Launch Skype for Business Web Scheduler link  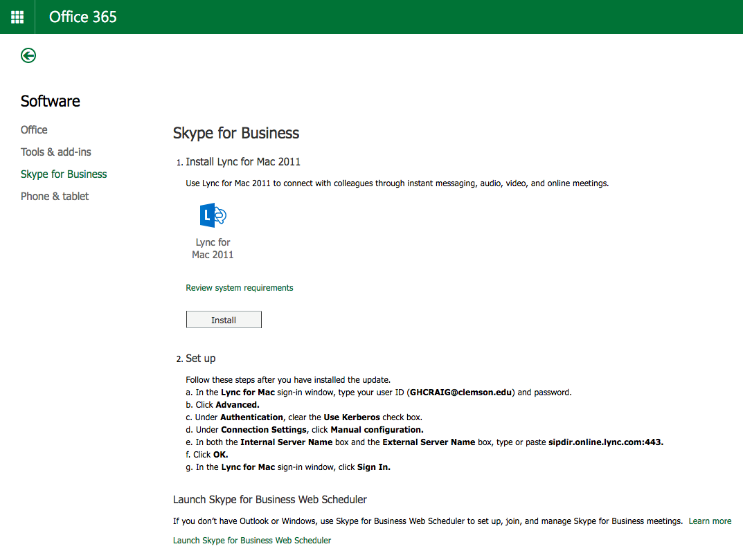[252, 541]
